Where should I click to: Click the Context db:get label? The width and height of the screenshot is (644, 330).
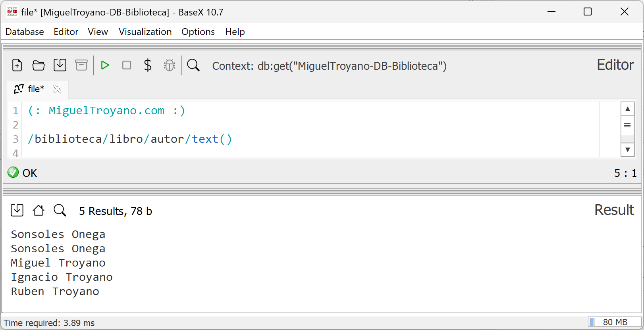330,66
